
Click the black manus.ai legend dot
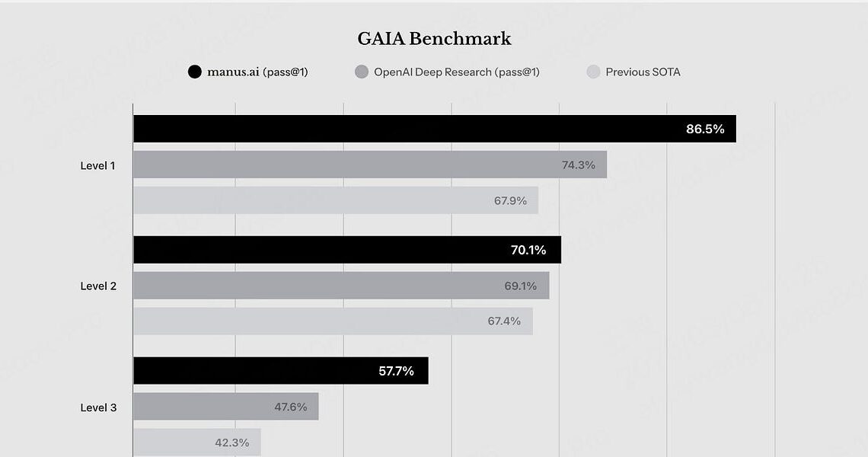194,72
